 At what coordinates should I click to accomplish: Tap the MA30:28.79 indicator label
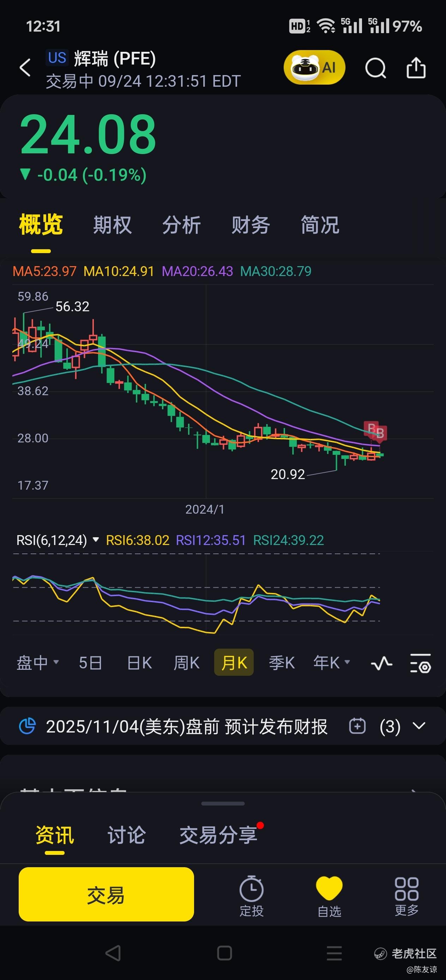pos(276,271)
